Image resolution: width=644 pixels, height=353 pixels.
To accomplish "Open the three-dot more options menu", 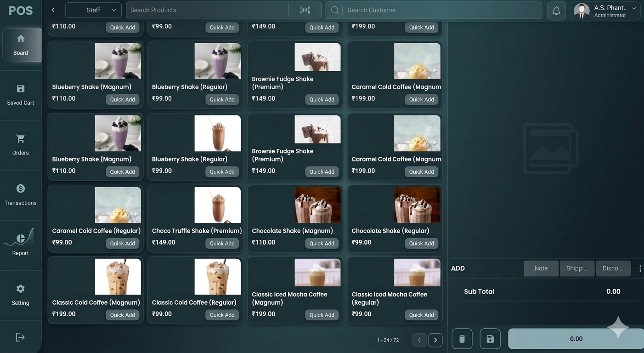I will (640, 268).
